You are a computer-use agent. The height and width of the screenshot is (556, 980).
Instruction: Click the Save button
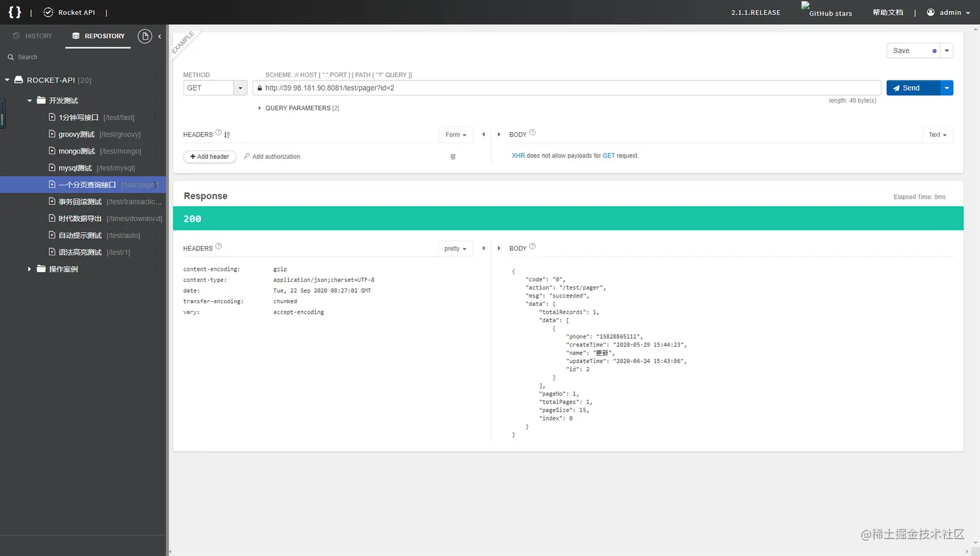[913, 51]
